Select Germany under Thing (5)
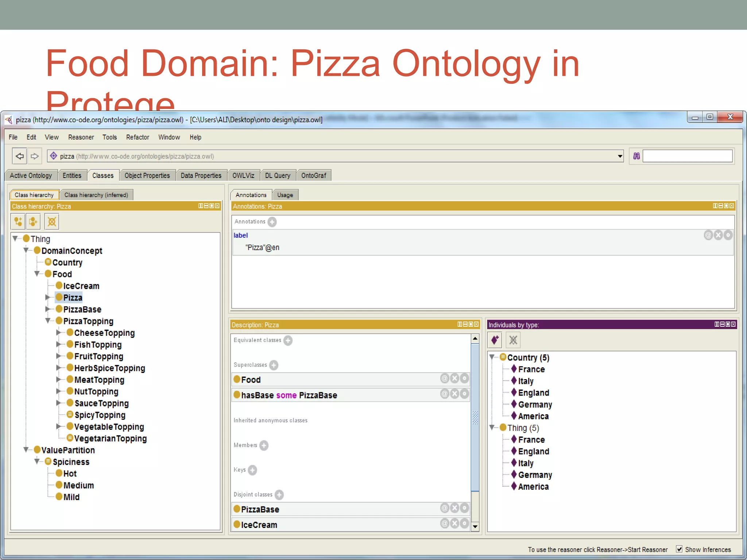747x560 pixels. click(x=535, y=475)
